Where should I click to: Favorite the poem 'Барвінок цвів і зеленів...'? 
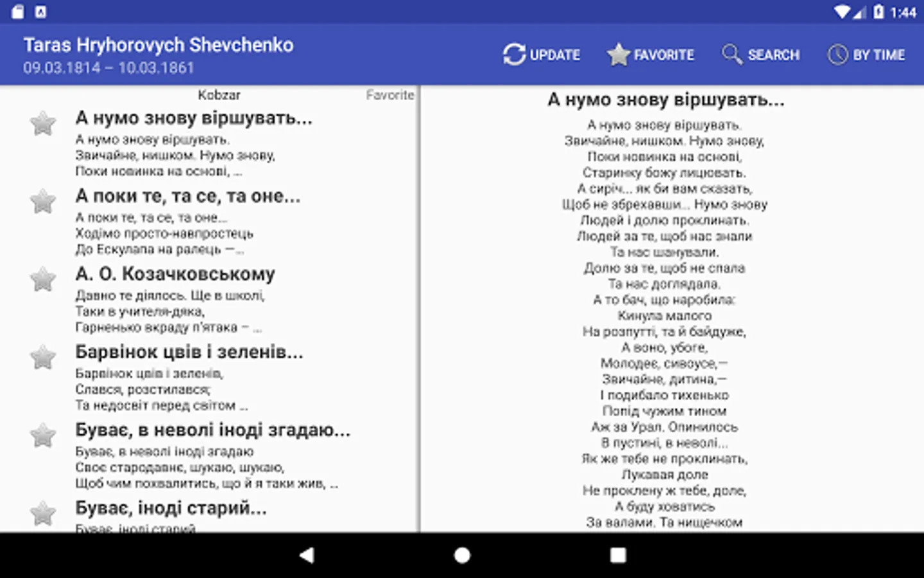tap(43, 358)
